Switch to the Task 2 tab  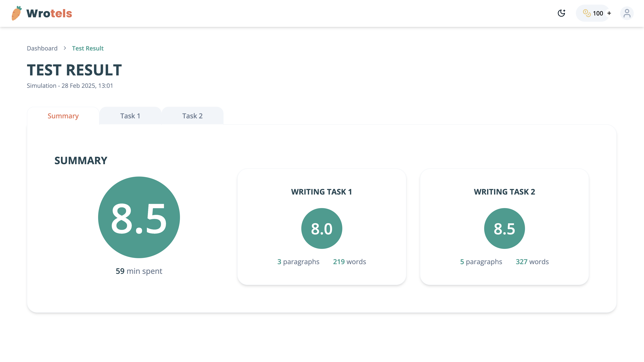click(x=192, y=116)
